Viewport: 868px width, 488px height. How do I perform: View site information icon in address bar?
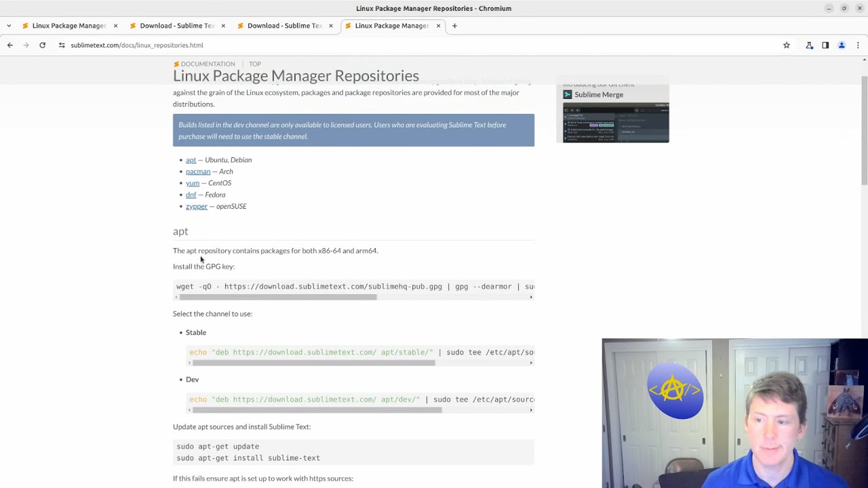(x=62, y=45)
